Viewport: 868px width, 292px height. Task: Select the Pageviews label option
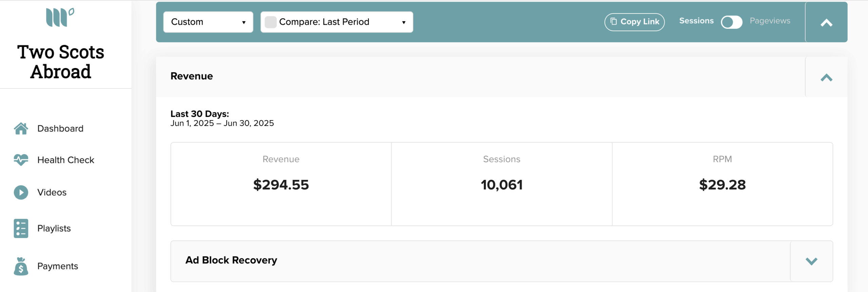(x=770, y=21)
